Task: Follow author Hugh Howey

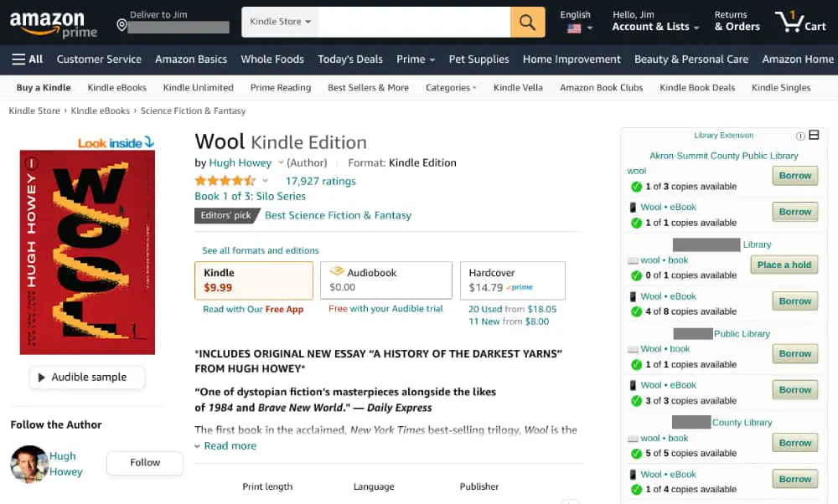Action: click(x=145, y=463)
